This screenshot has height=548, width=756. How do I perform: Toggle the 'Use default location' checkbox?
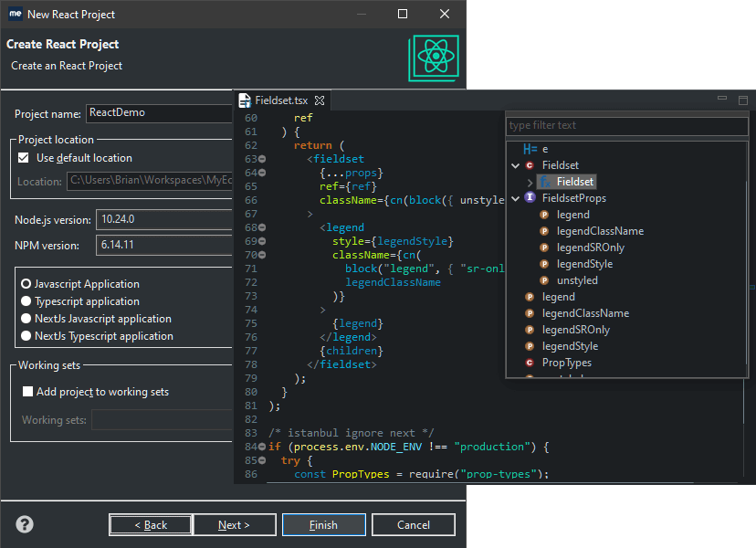pyautogui.click(x=23, y=158)
